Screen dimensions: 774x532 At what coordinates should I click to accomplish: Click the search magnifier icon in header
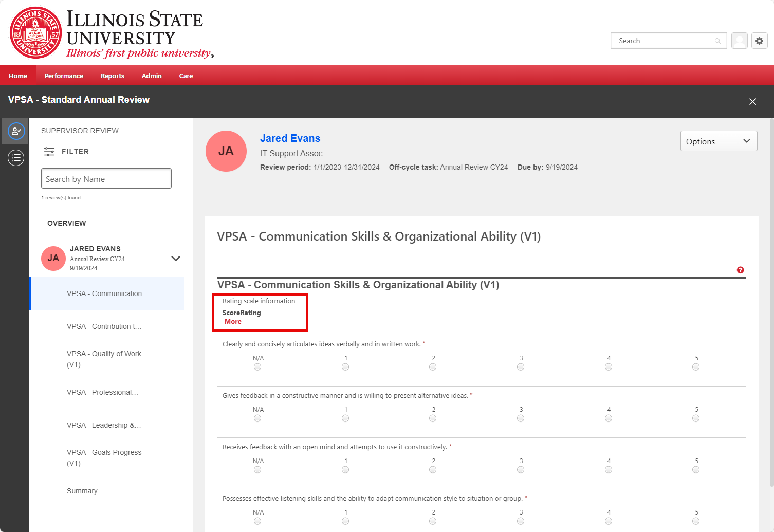click(717, 41)
